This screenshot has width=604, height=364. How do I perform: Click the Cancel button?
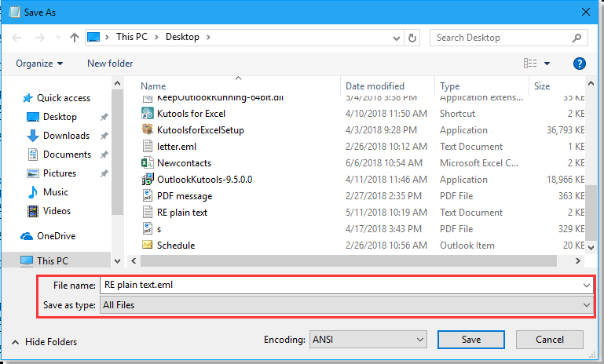point(549,340)
